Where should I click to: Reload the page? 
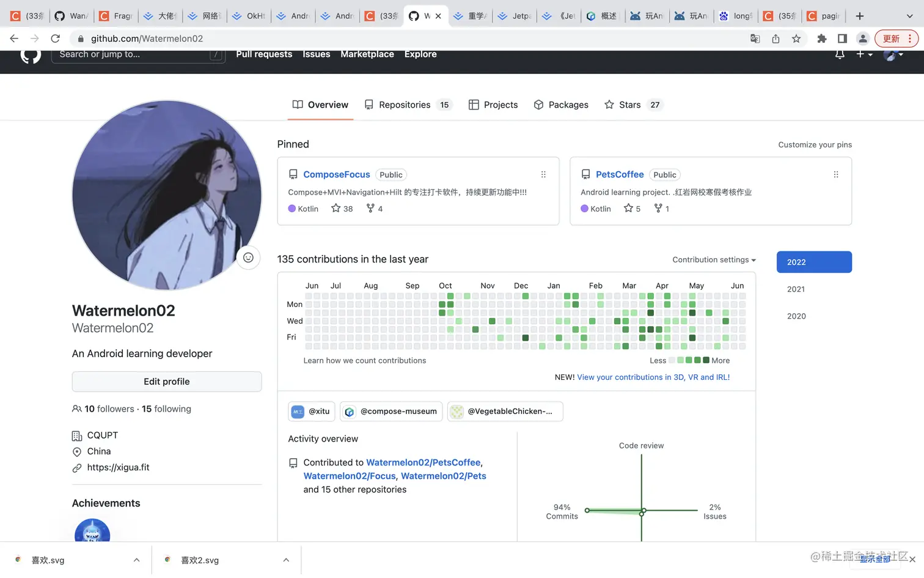click(55, 39)
